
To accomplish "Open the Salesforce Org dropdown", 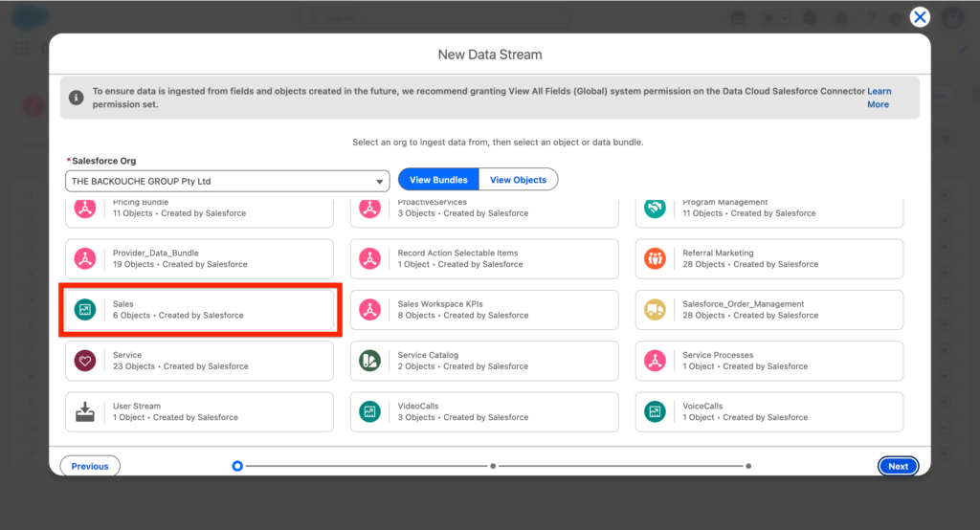I will pyautogui.click(x=227, y=181).
